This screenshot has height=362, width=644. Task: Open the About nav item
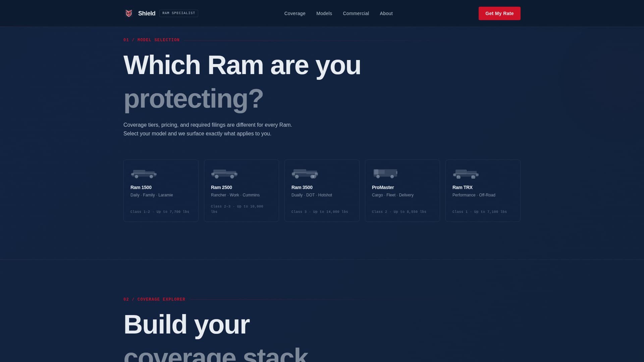coord(386,13)
